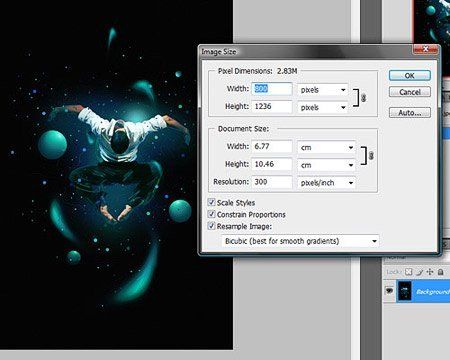Hide the Background layer with eye icon
The image size is (450, 360).
click(389, 291)
